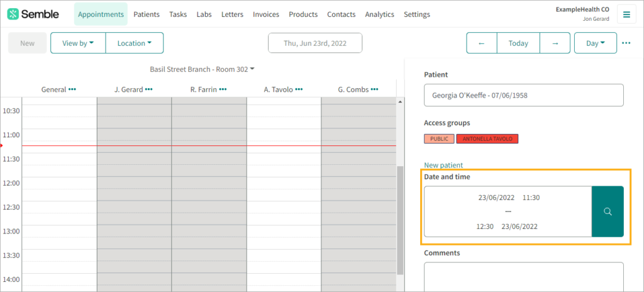Open the Contacts tab
Viewport: 644px width, 292px height.
click(341, 14)
